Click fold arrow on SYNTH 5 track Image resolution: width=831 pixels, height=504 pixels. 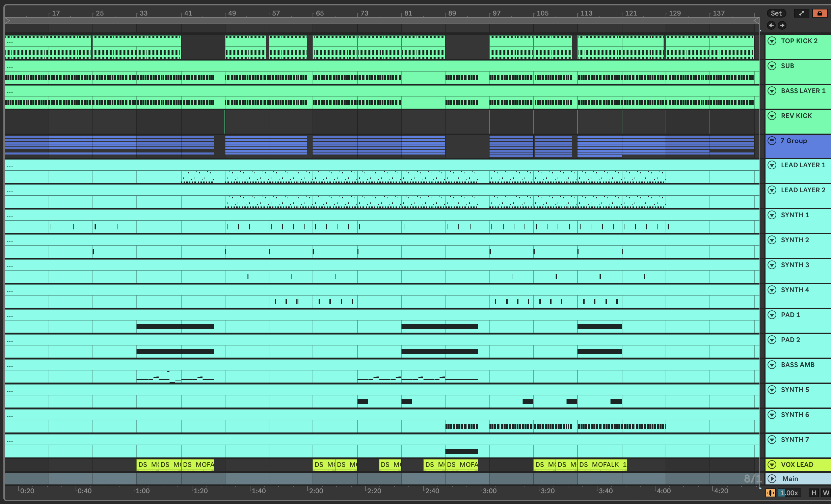pos(772,390)
